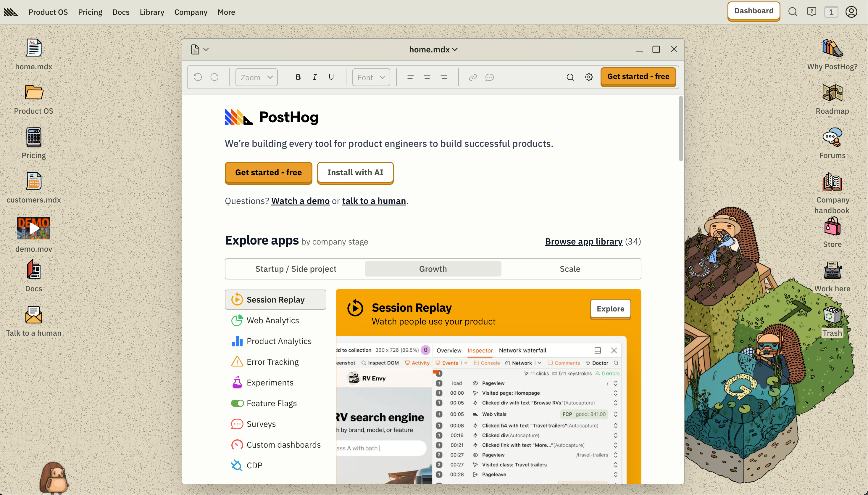Expand the Font dropdown
Viewport: 868px width, 495px height.
point(371,77)
